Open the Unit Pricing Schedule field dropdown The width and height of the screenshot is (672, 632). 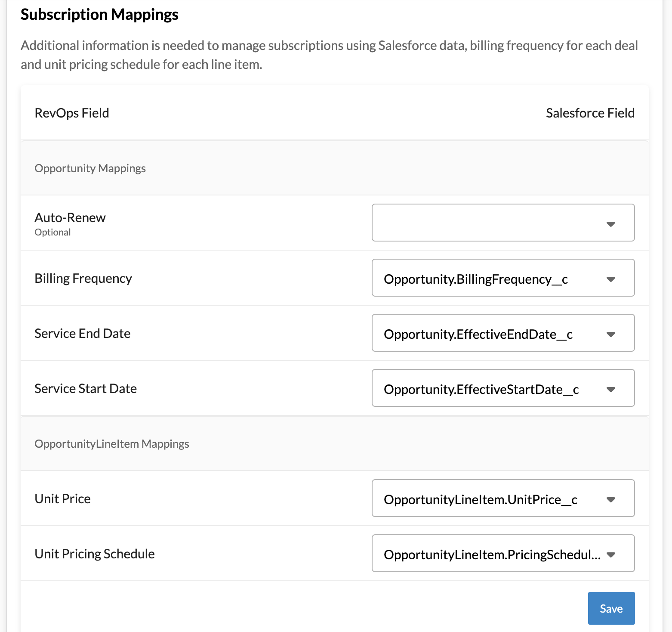pos(503,553)
